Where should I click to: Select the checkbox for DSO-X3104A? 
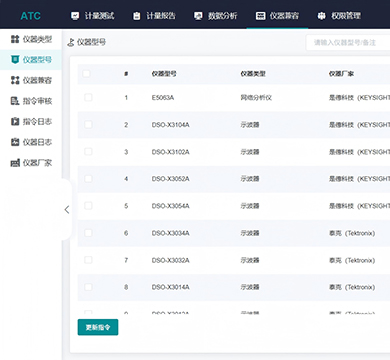pyautogui.click(x=88, y=125)
